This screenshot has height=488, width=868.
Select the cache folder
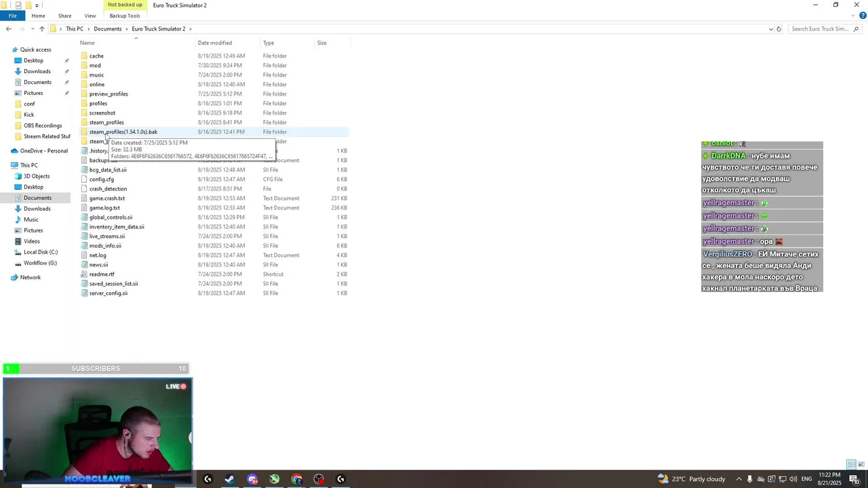coord(96,56)
